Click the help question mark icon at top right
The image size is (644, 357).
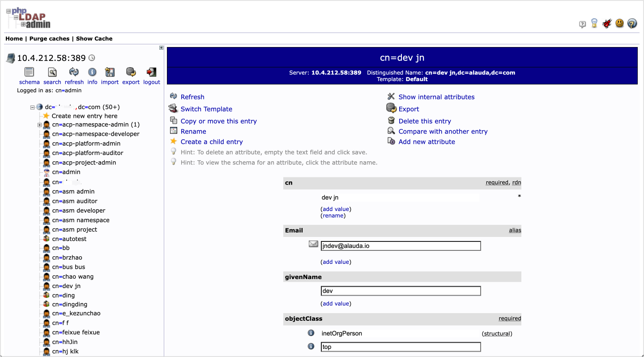pos(632,23)
